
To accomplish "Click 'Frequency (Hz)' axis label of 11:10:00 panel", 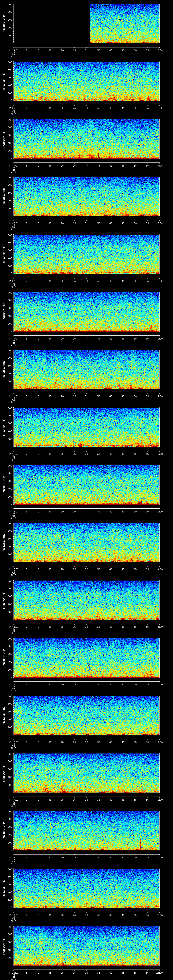I will point(4,369).
